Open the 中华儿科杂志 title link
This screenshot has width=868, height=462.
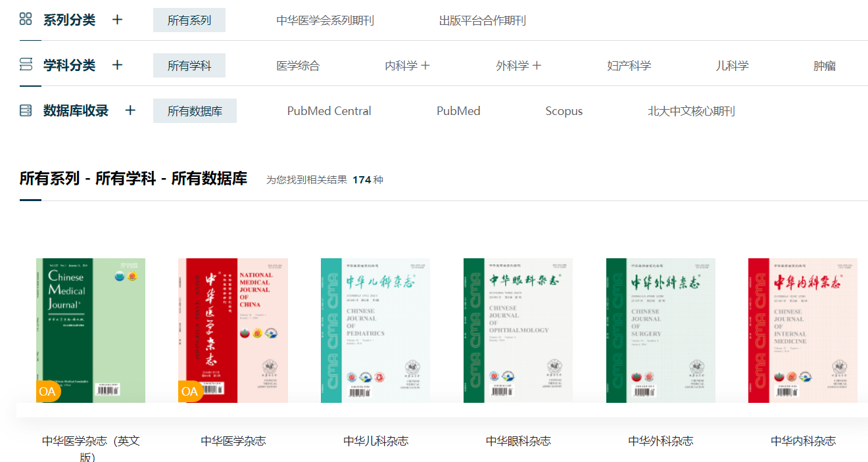coord(376,441)
